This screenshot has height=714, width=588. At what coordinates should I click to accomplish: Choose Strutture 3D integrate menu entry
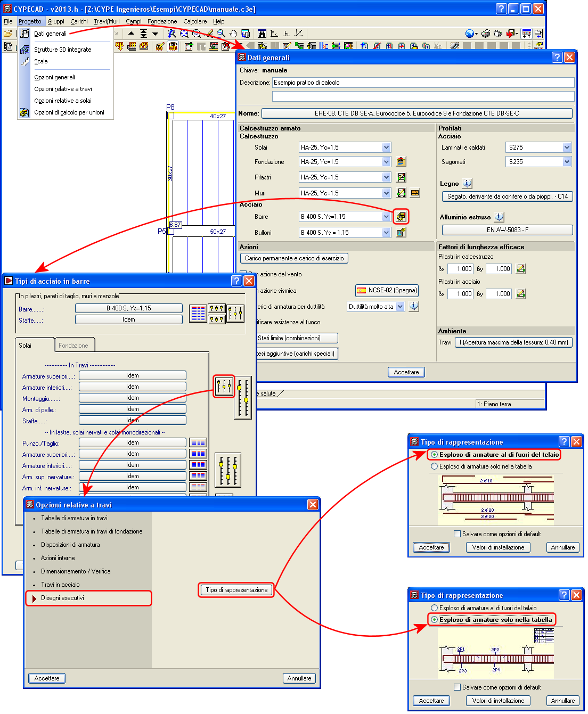click(62, 50)
